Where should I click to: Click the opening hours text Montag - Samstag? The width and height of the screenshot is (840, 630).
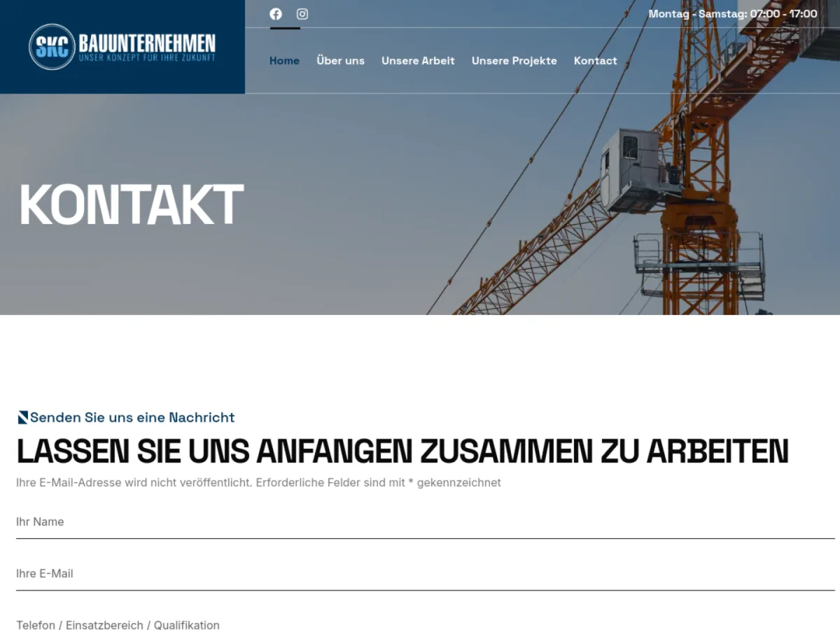click(x=733, y=14)
